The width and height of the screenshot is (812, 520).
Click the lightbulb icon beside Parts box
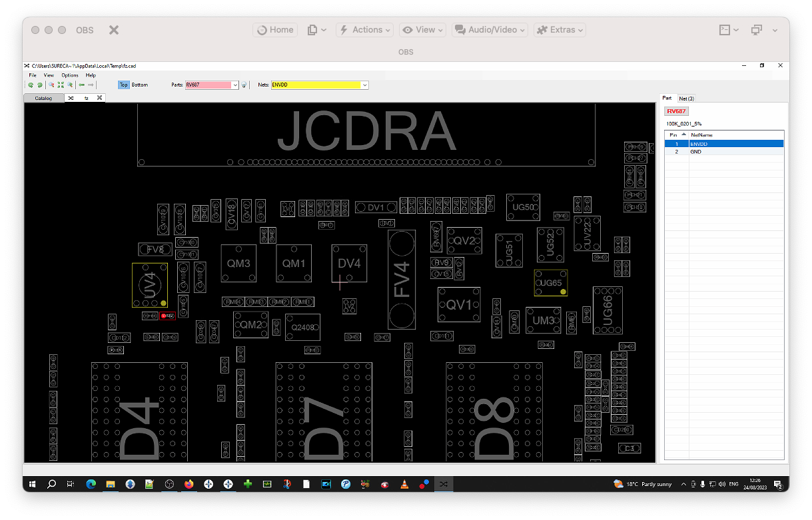[244, 85]
